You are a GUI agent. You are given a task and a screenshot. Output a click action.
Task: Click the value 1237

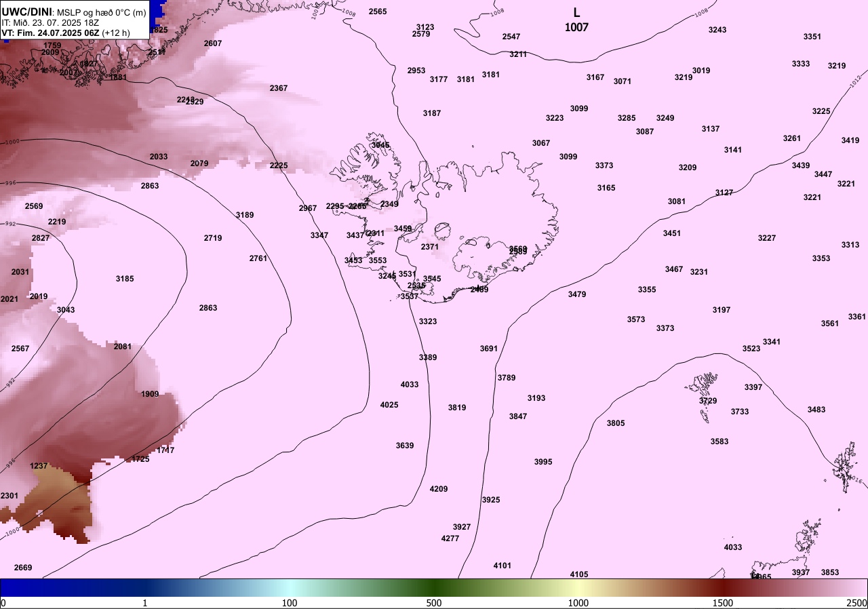coord(39,466)
